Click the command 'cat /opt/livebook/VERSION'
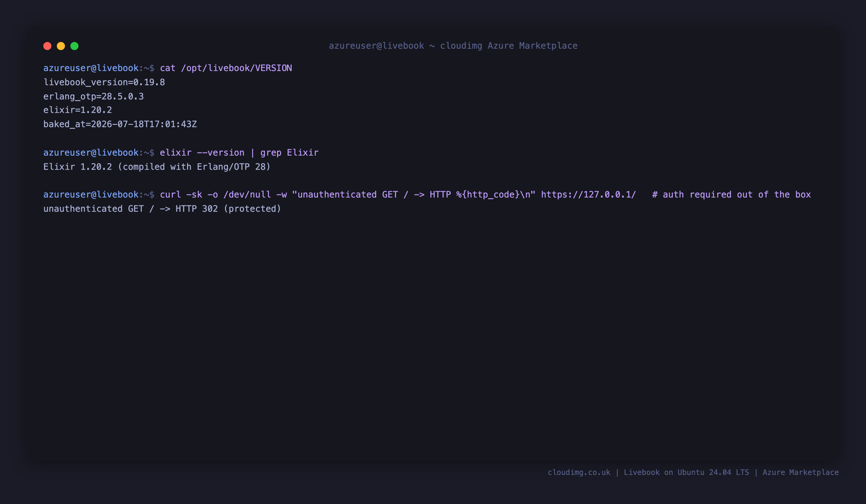Viewport: 866px width, 504px height. point(226,68)
